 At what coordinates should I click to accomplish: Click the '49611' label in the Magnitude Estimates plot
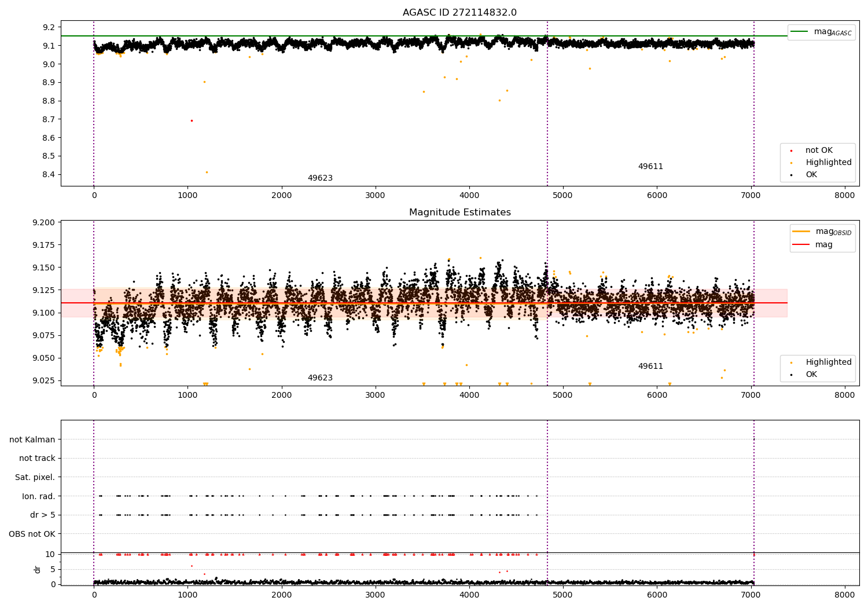click(650, 367)
